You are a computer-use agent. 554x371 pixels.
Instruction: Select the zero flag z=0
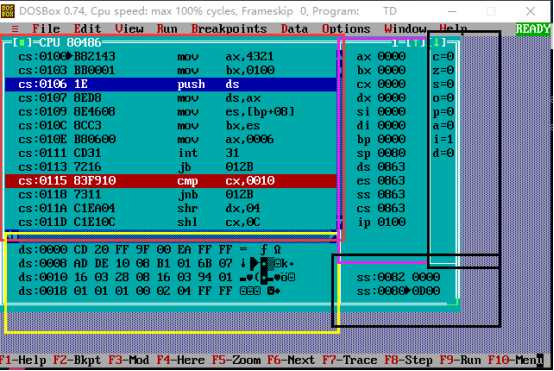point(443,70)
